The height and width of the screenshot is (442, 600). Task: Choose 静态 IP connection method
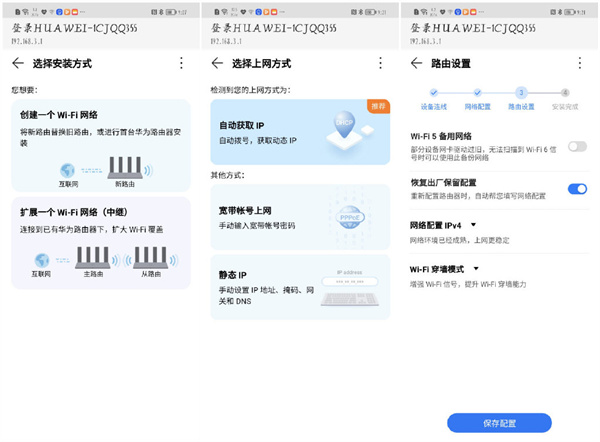coord(300,285)
